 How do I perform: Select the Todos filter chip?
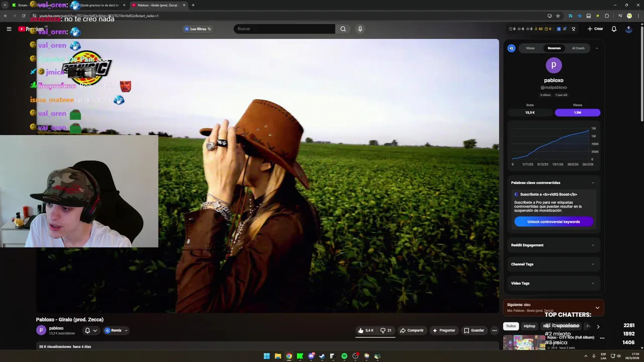click(x=511, y=326)
